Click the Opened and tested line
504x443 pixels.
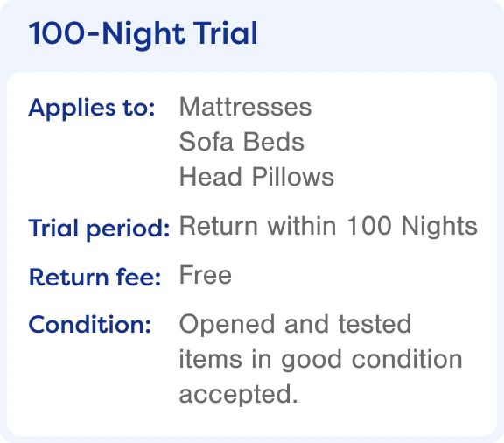(x=295, y=325)
